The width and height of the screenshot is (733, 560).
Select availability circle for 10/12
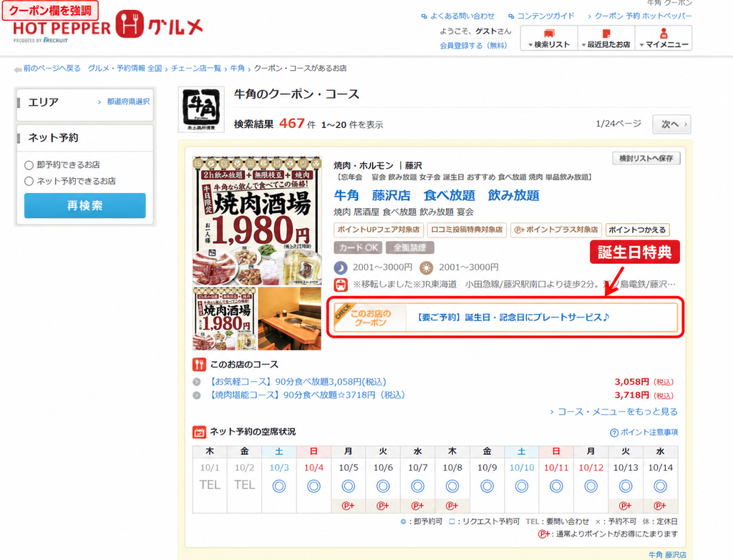point(591,486)
